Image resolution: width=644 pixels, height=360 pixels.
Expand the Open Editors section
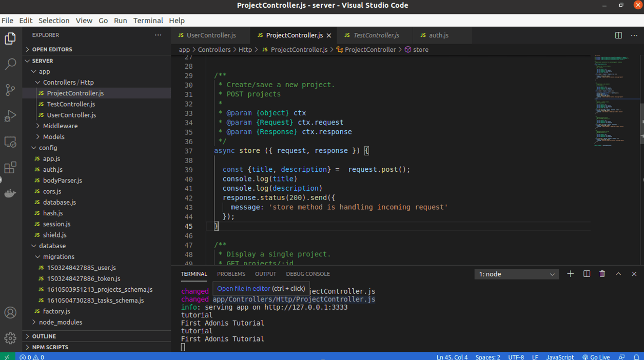(x=96, y=49)
